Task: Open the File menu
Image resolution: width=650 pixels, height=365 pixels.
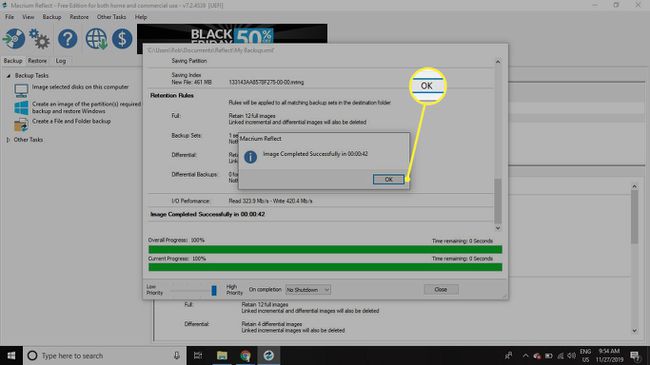Action: coord(10,17)
